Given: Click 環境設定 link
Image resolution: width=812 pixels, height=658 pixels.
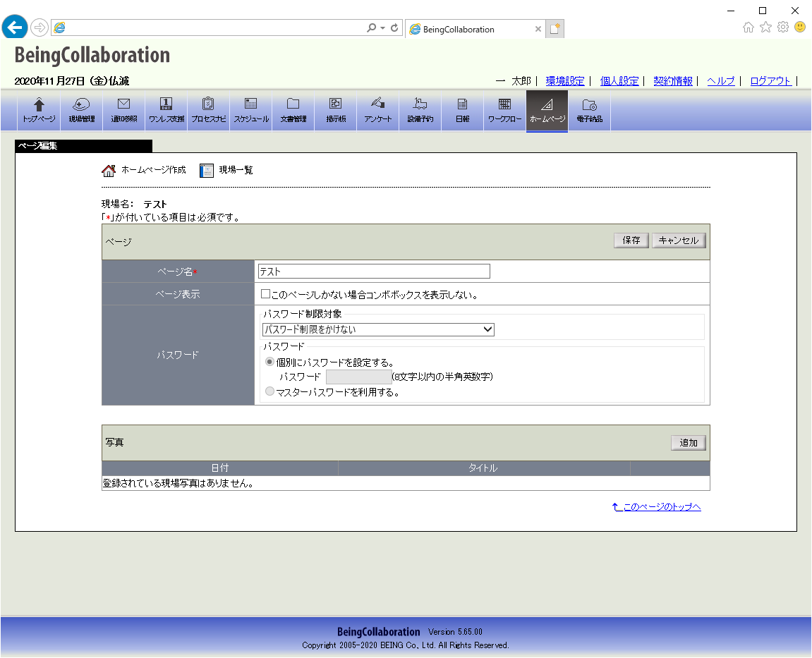Looking at the screenshot, I should tap(565, 81).
